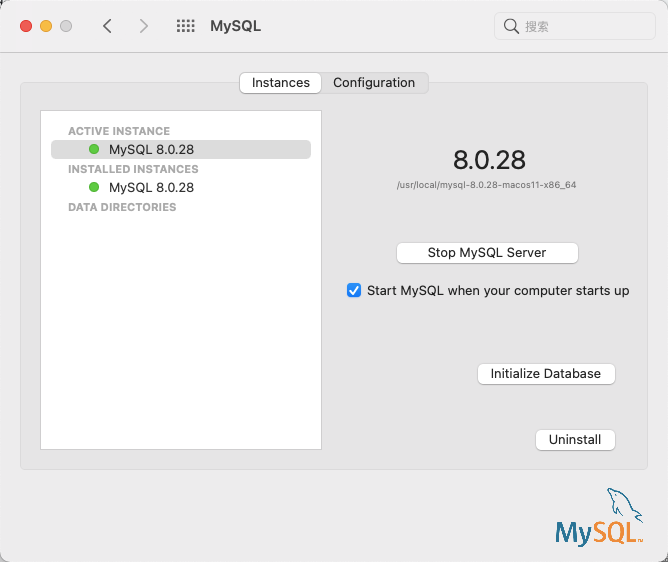The height and width of the screenshot is (562, 668).
Task: Minimize the window with yellow button
Action: 46,26
